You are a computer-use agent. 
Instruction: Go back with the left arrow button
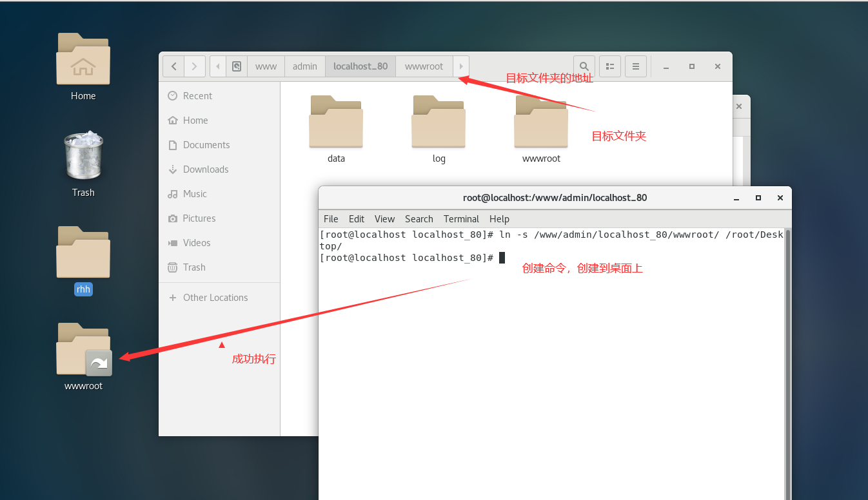coord(173,66)
